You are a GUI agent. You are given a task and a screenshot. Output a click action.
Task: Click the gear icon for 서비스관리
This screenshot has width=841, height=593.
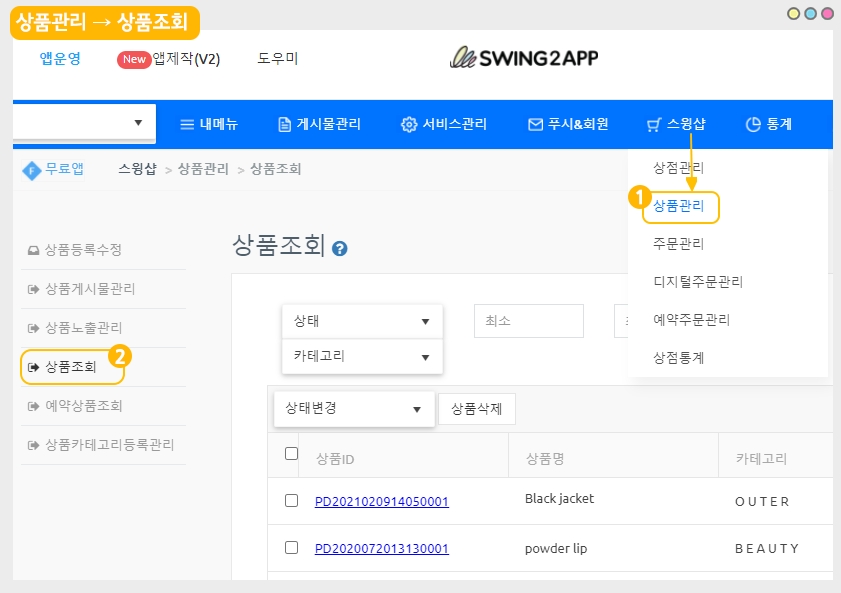click(408, 125)
